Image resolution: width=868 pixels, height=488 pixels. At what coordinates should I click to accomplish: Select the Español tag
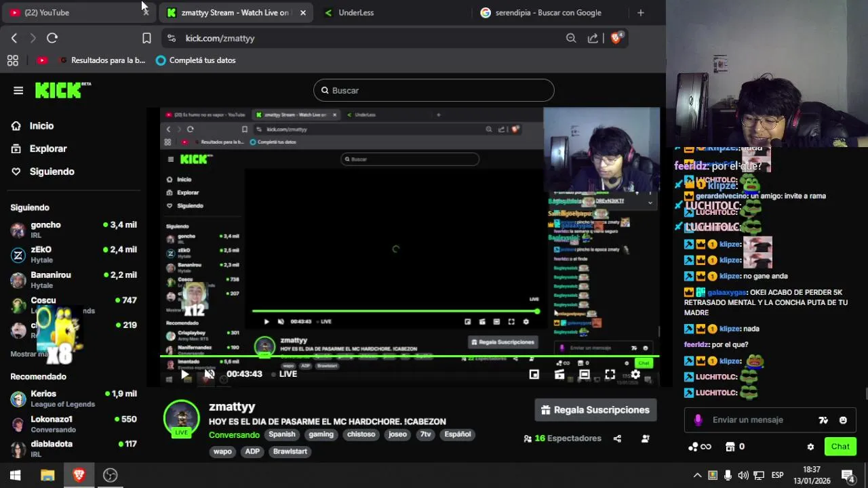click(458, 434)
